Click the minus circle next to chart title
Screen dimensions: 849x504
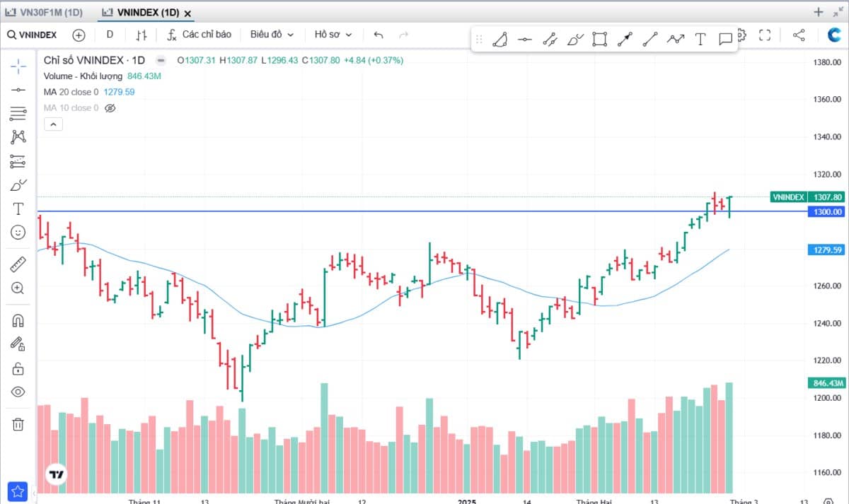161,61
